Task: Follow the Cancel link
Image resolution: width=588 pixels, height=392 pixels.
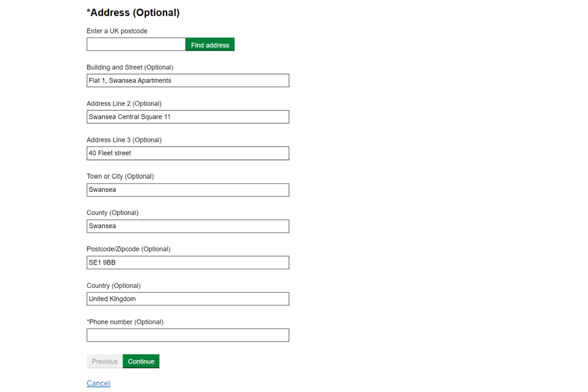Action: (98, 383)
